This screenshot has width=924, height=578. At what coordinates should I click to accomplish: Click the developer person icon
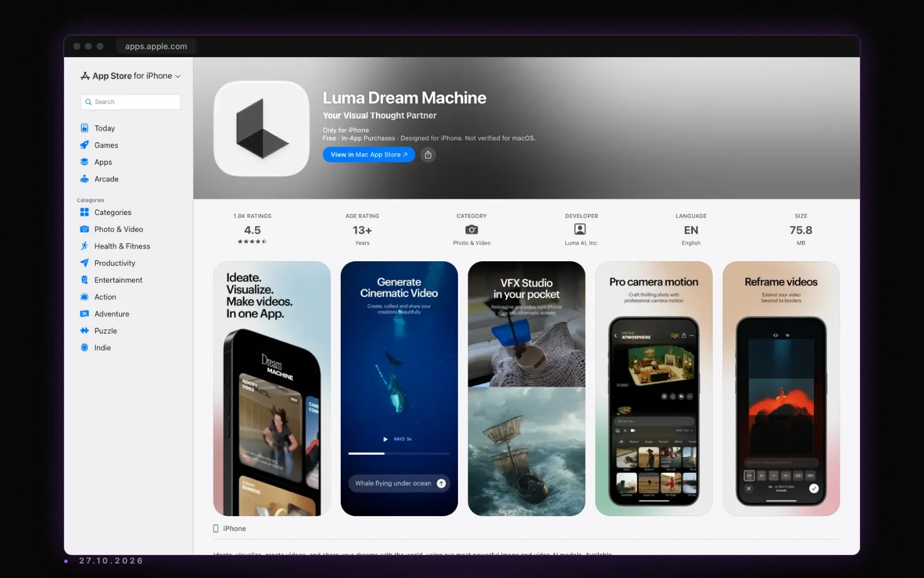click(580, 229)
